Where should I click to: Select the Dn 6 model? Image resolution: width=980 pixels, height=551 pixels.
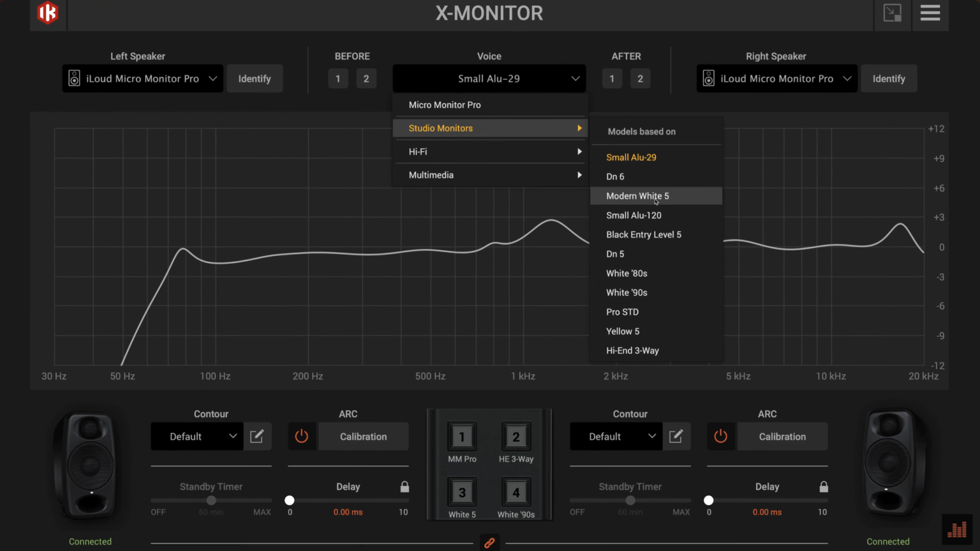point(657,176)
